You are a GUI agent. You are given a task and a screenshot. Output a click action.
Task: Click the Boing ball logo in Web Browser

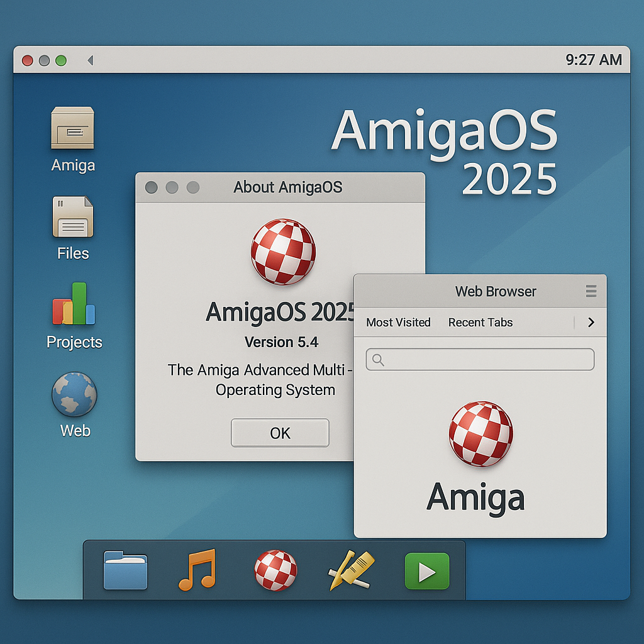coord(480,434)
